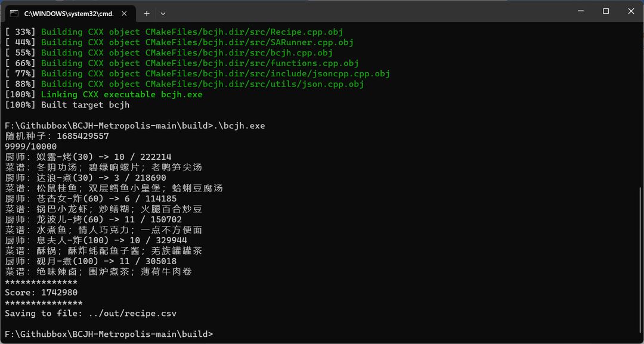The height and width of the screenshot is (344, 644).
Task: Click the Recipe.cpp.obj build line at 33%
Action: pyautogui.click(x=174, y=32)
